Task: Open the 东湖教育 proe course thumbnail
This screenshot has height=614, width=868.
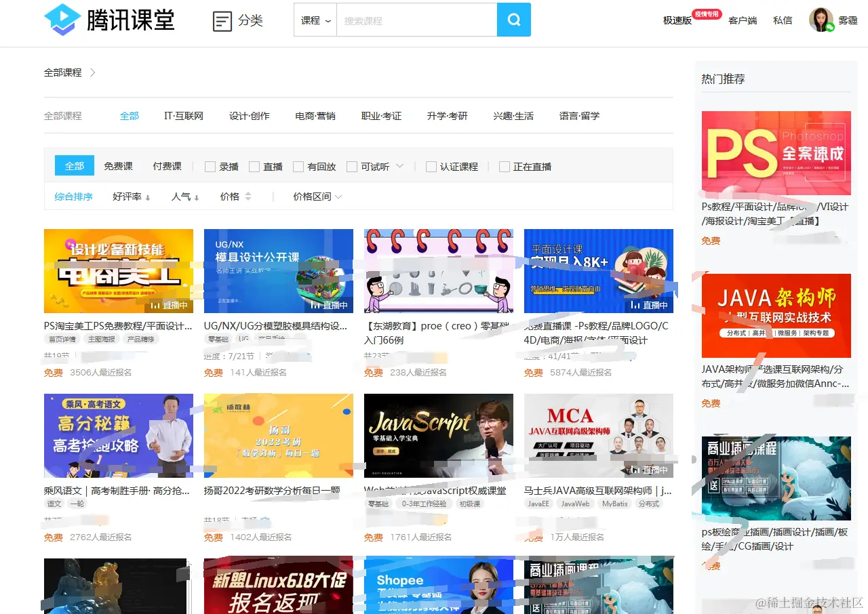Action: (439, 271)
